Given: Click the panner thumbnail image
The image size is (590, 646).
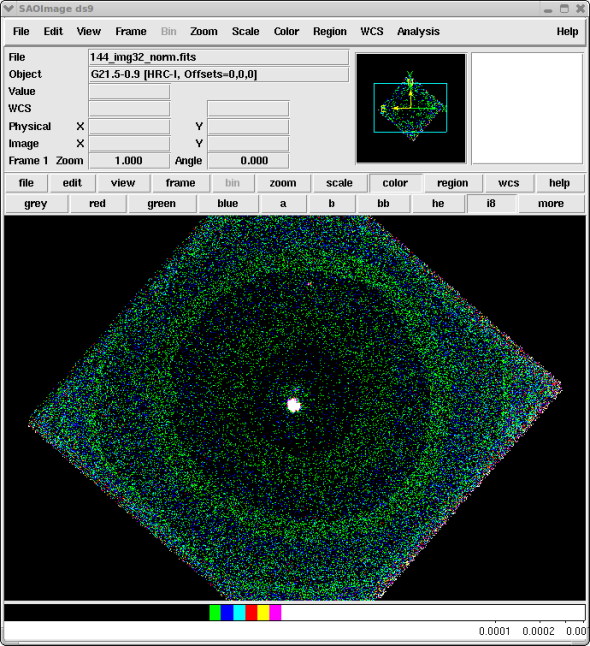Looking at the screenshot, I should coord(411,108).
